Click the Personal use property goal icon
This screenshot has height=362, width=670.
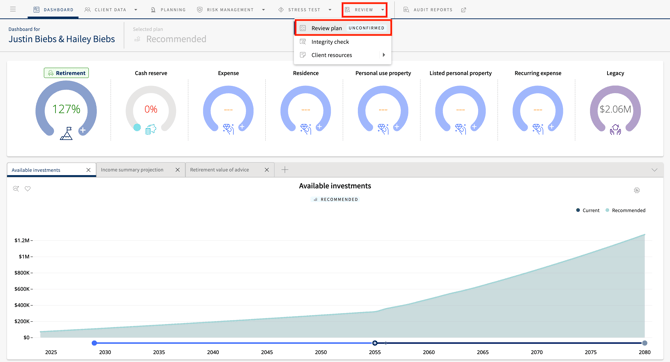click(x=383, y=129)
